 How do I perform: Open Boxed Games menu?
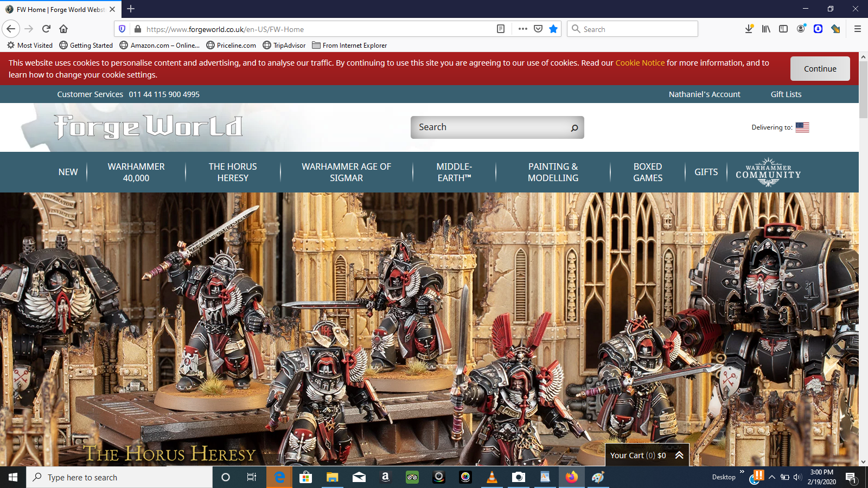(648, 172)
